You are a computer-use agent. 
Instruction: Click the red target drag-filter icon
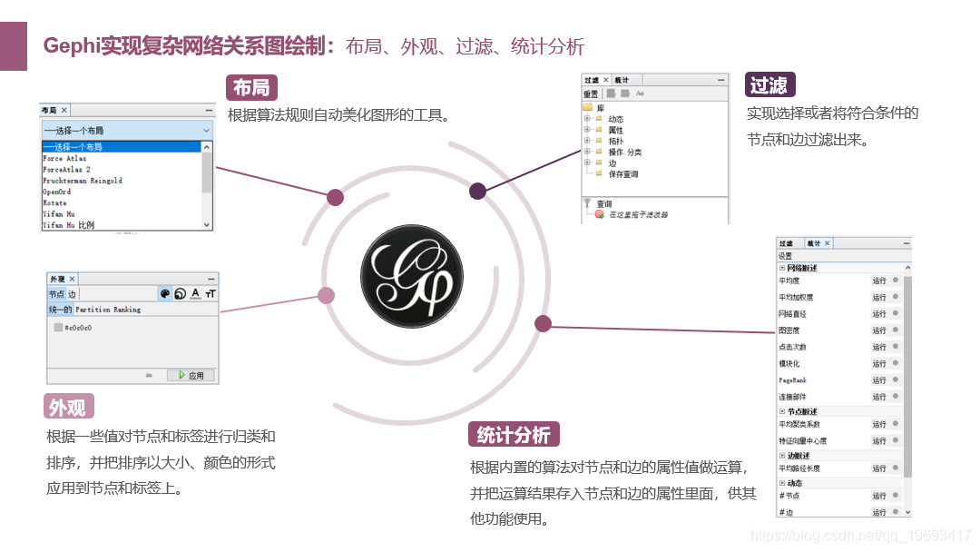(x=600, y=214)
